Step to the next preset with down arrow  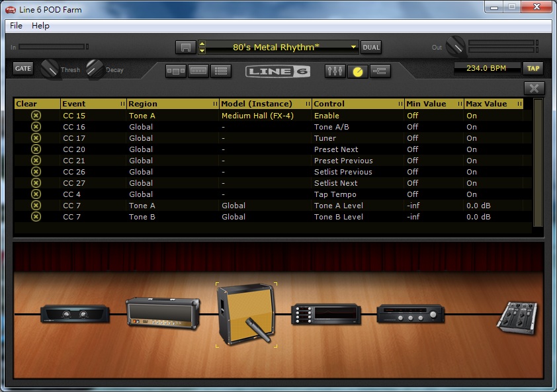pyautogui.click(x=202, y=51)
